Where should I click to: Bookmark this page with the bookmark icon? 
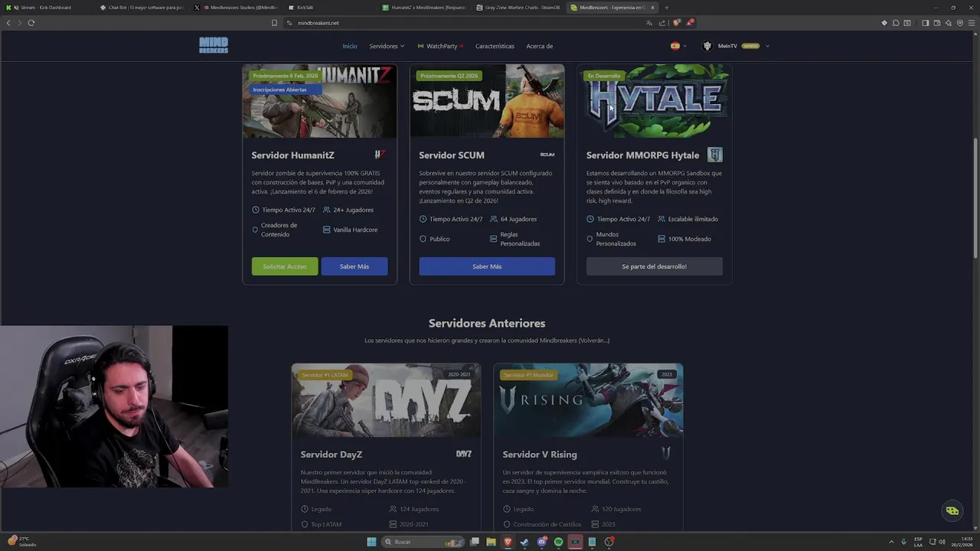pos(274,23)
